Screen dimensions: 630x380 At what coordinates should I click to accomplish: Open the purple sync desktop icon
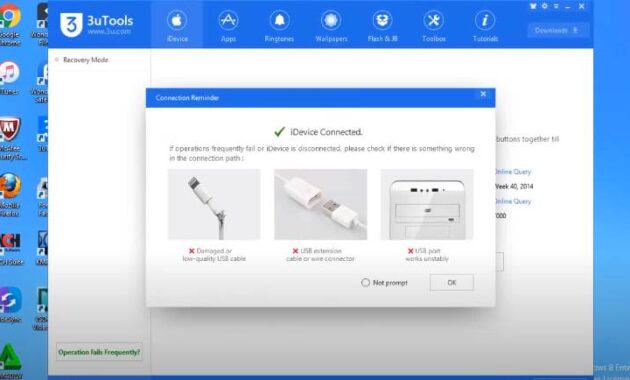click(10, 304)
